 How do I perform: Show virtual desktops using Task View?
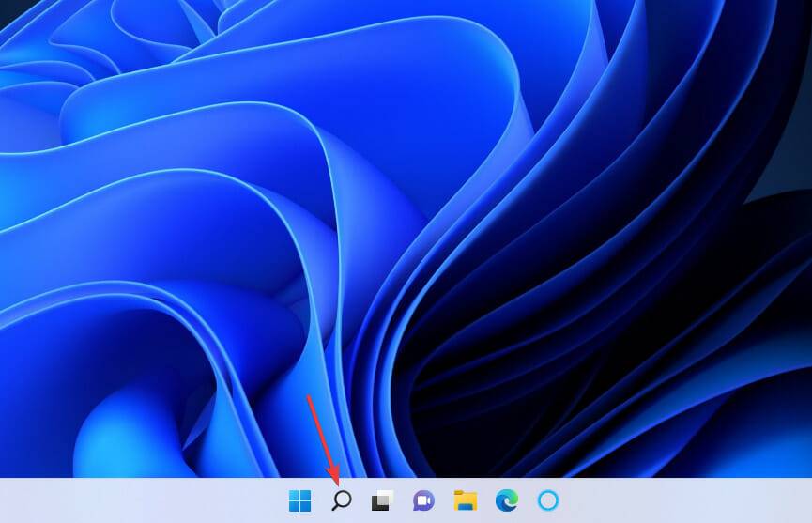pos(382,500)
